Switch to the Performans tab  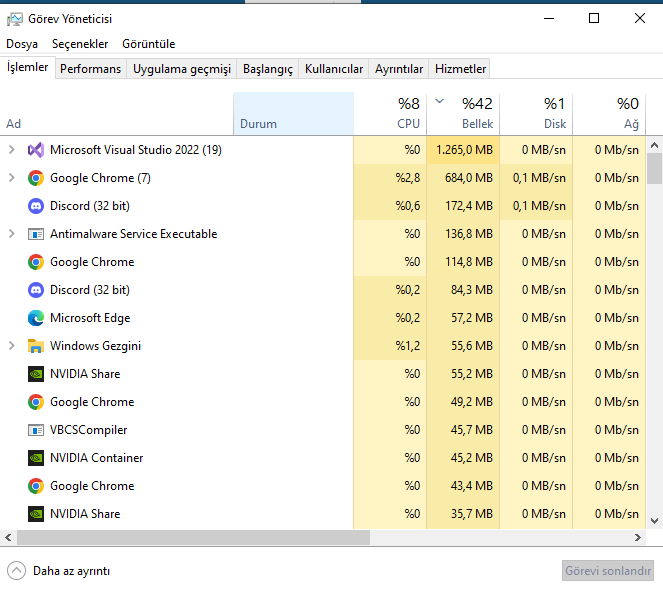click(90, 69)
